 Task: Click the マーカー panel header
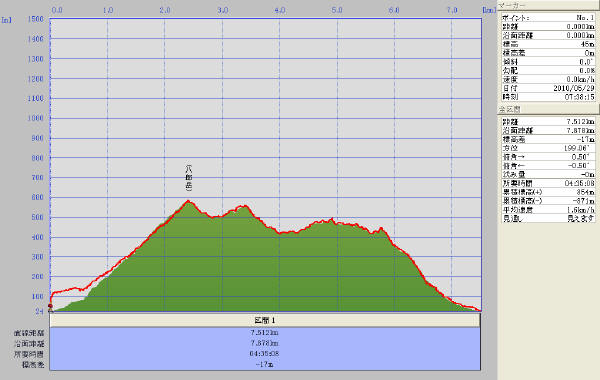pos(548,5)
